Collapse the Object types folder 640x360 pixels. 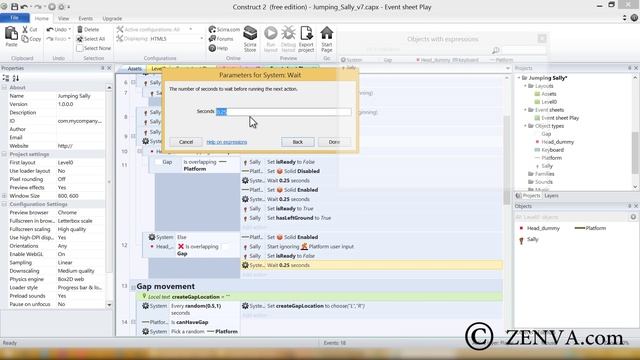(x=526, y=126)
